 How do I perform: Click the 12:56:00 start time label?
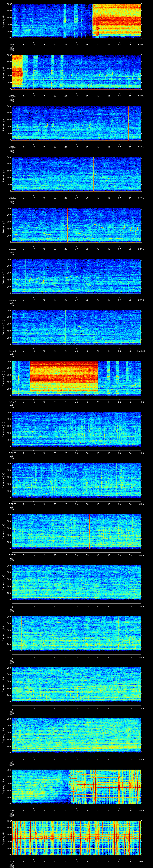click(12, 198)
